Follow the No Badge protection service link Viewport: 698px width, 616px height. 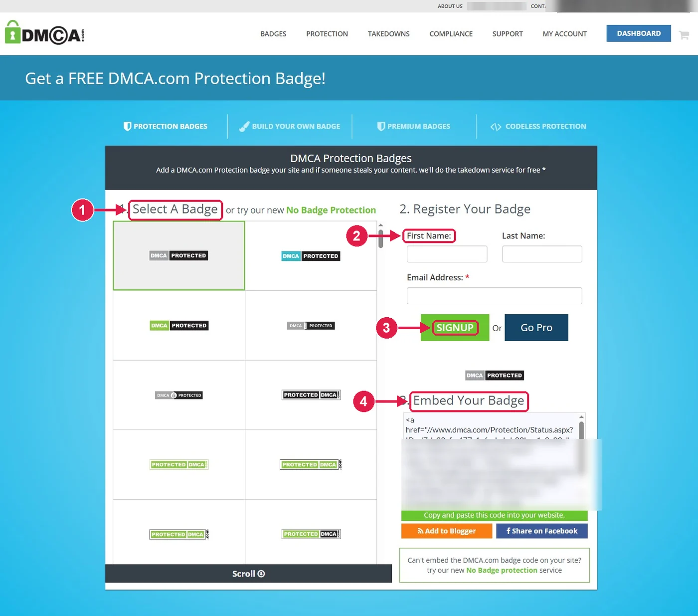tap(502, 570)
